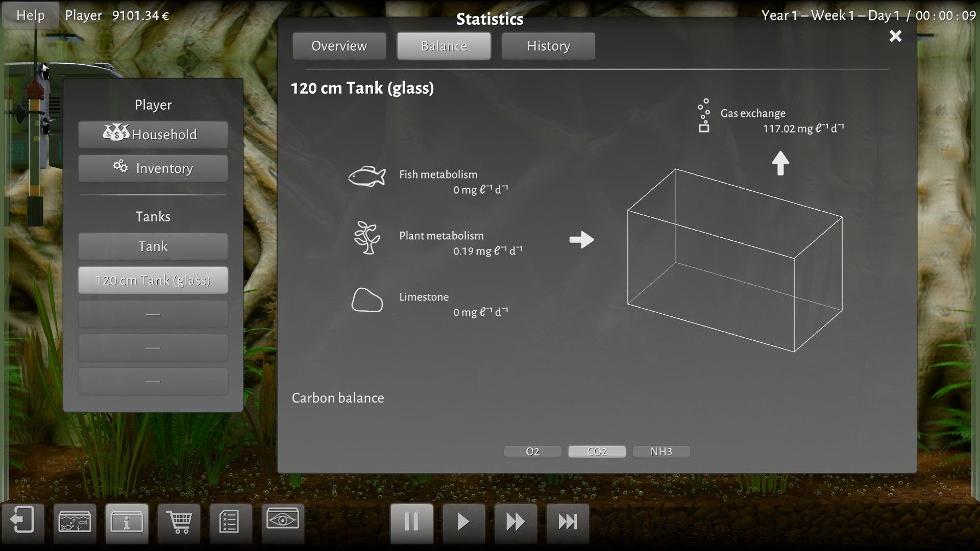980x551 pixels.
Task: Fast forward the simulation
Action: [x=516, y=521]
